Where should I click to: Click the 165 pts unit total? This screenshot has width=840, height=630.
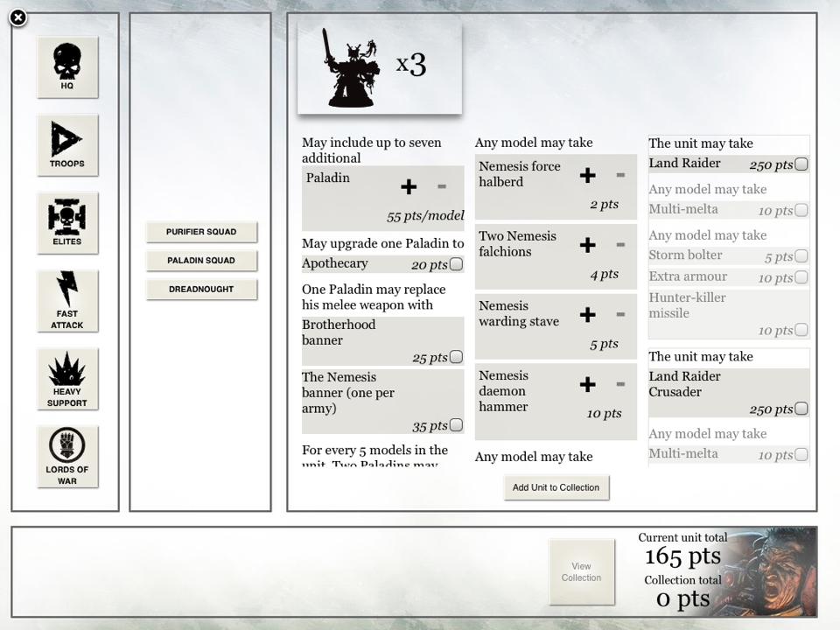click(x=682, y=556)
